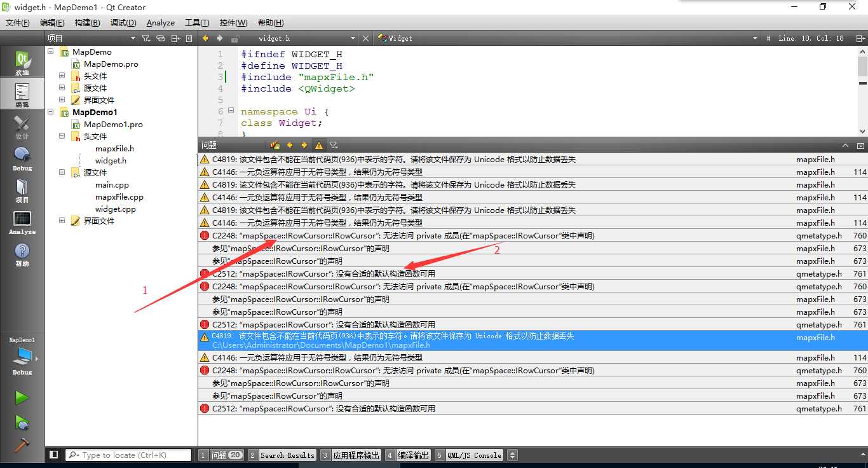Click the Start Debugging run button

pos(22,422)
